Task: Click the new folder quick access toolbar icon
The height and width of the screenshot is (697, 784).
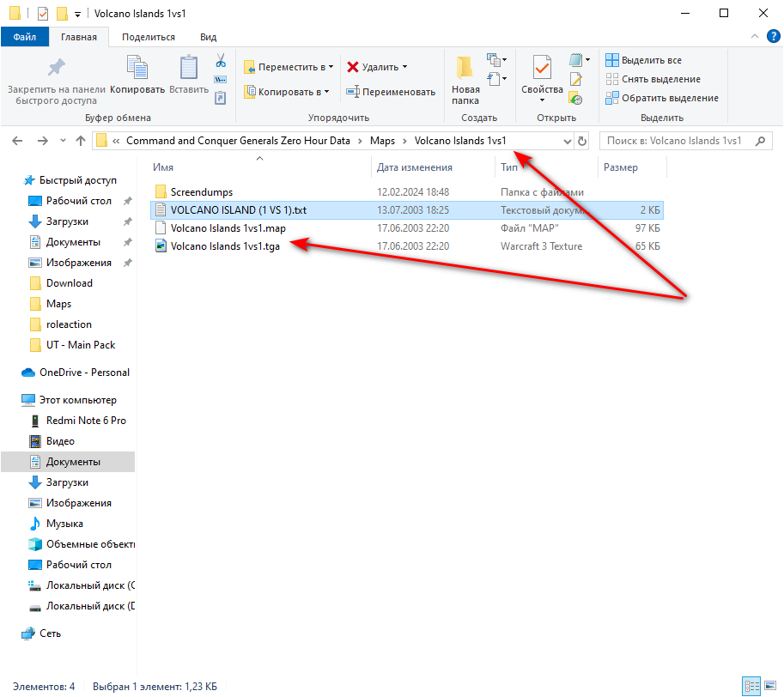Action: point(62,14)
